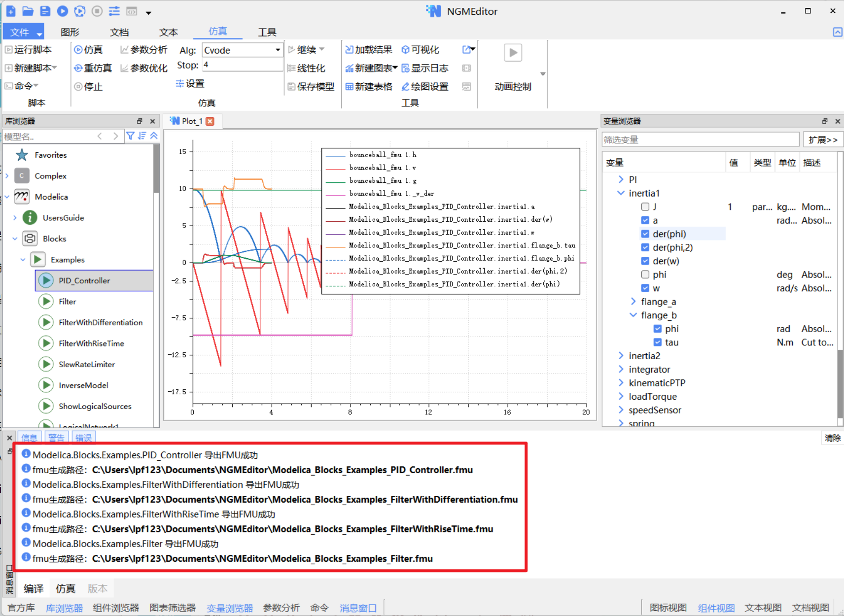Open 绘图设置 plot settings

tap(425, 87)
